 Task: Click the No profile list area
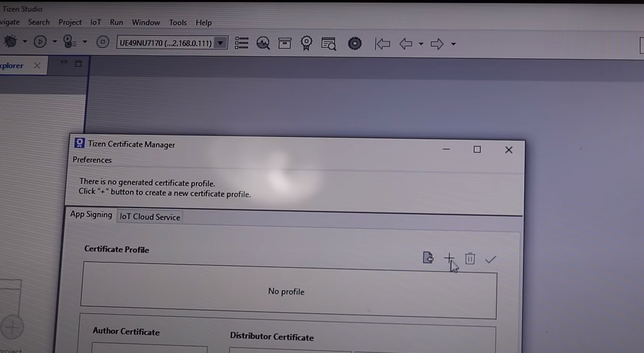click(x=289, y=290)
